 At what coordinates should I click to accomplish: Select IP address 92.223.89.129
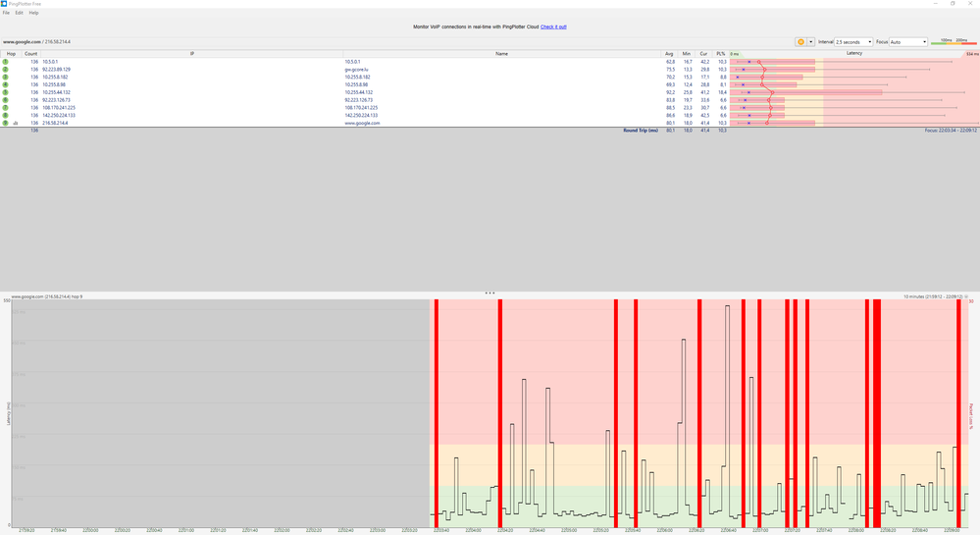coord(56,70)
